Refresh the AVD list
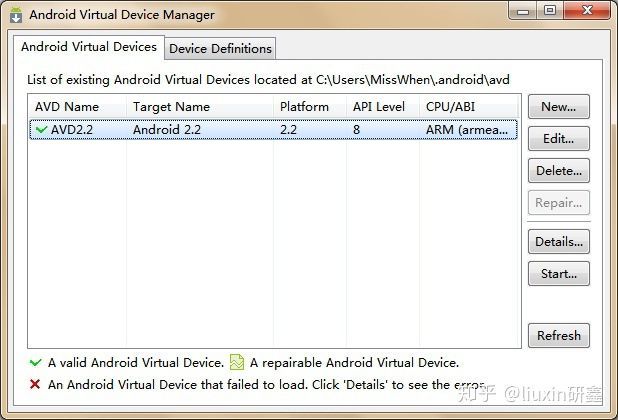 click(558, 336)
